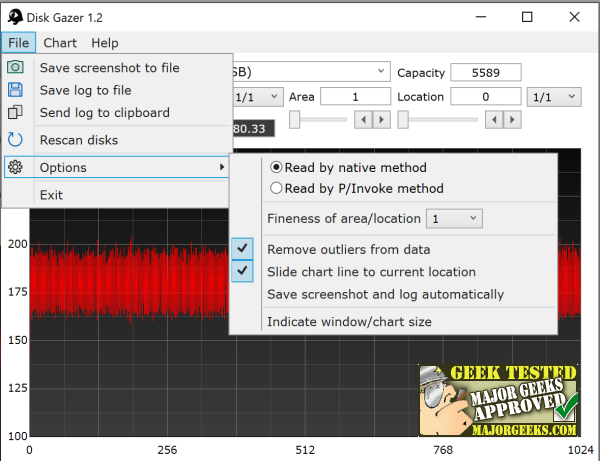Open the Help menu
The image size is (600, 461).
(x=104, y=42)
